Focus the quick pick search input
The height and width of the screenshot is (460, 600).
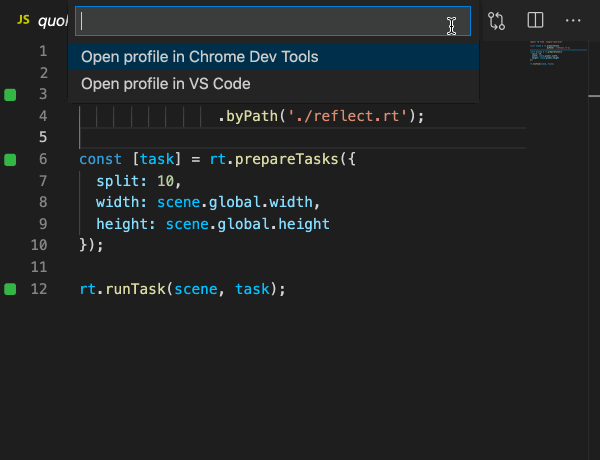[x=260, y=22]
